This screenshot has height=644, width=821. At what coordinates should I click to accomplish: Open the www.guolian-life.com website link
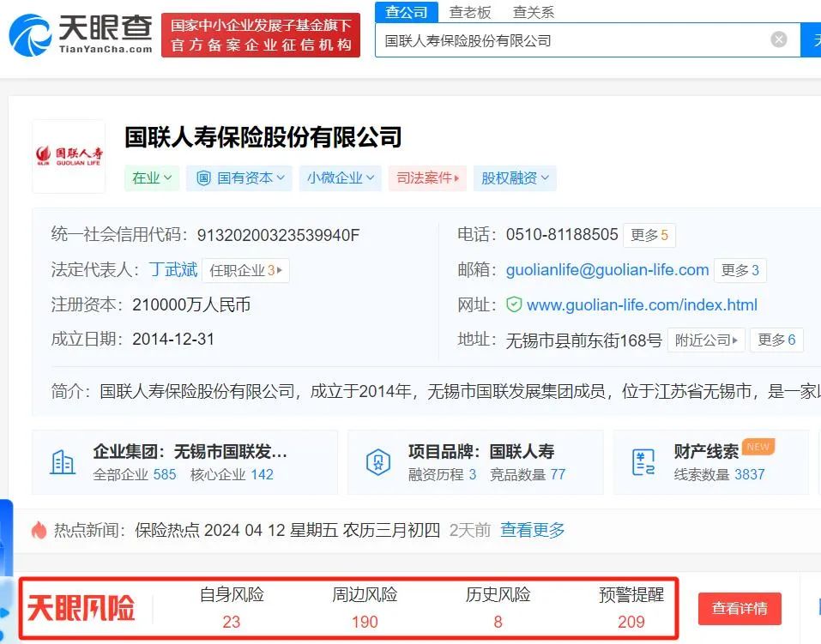click(642, 304)
